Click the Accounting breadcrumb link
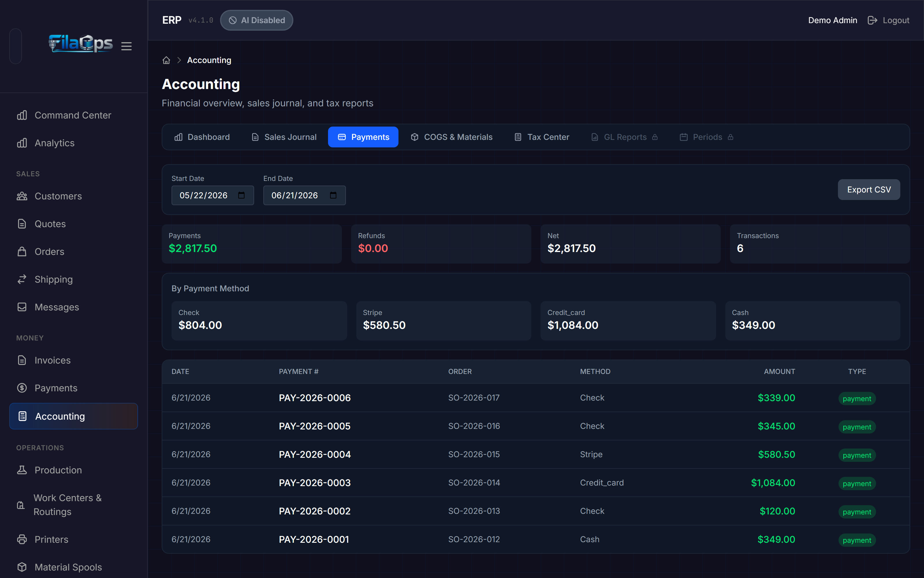 (209, 60)
